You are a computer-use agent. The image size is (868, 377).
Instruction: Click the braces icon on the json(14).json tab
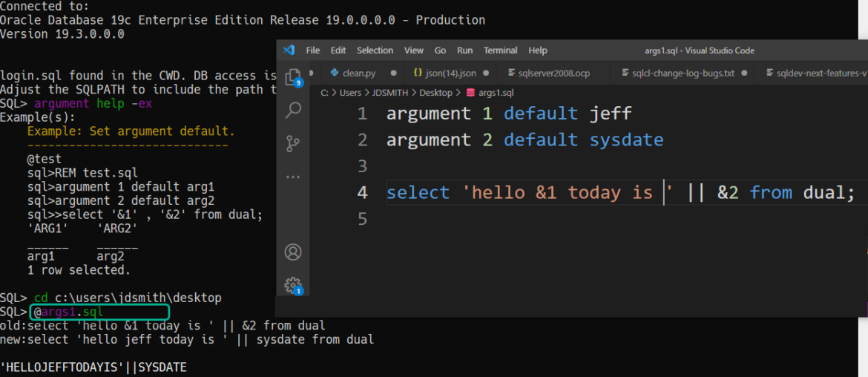(418, 73)
